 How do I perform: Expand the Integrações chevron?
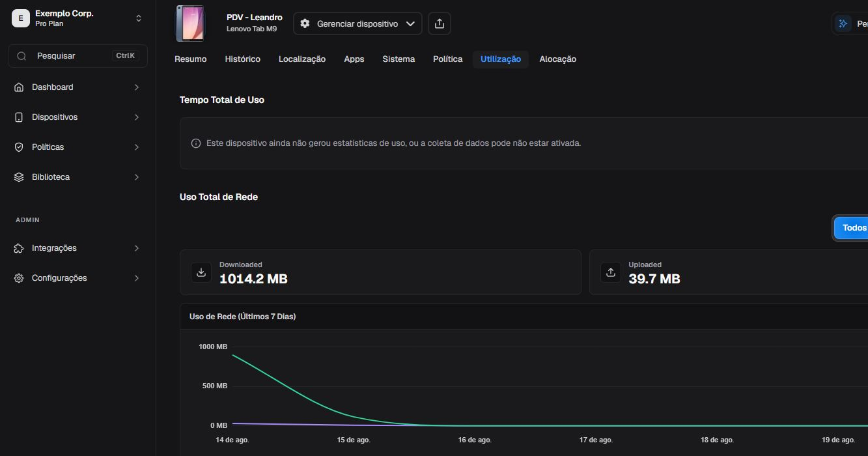coord(137,248)
